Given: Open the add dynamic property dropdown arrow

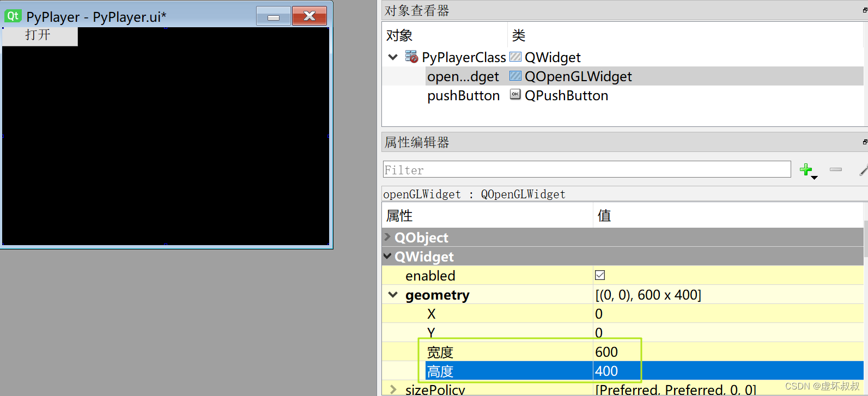Looking at the screenshot, I should point(815,178).
